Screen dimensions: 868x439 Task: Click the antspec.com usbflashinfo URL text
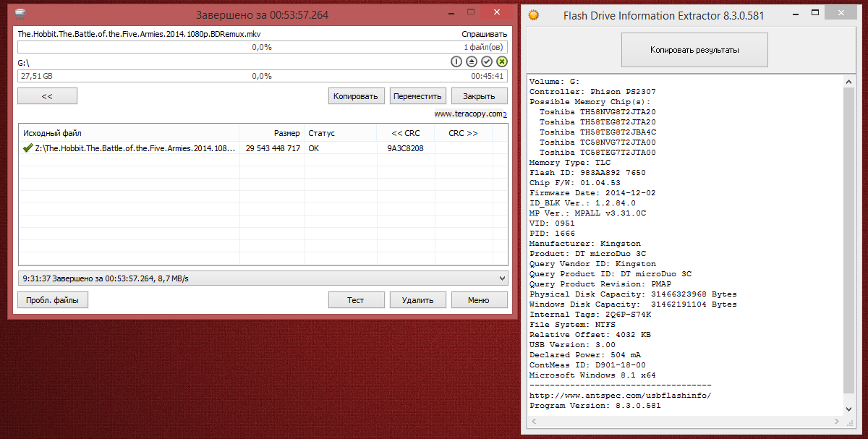pos(621,396)
